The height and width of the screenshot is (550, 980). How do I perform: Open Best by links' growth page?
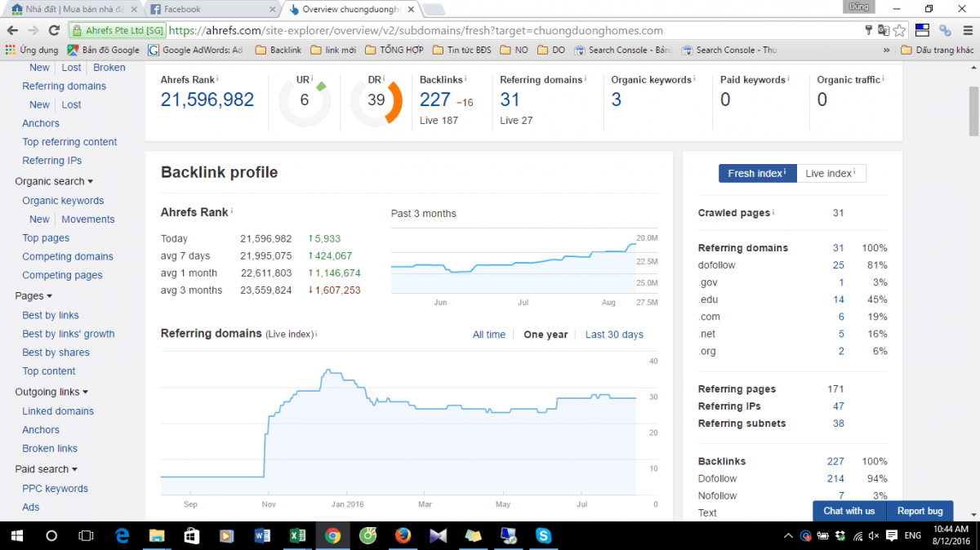click(x=69, y=334)
